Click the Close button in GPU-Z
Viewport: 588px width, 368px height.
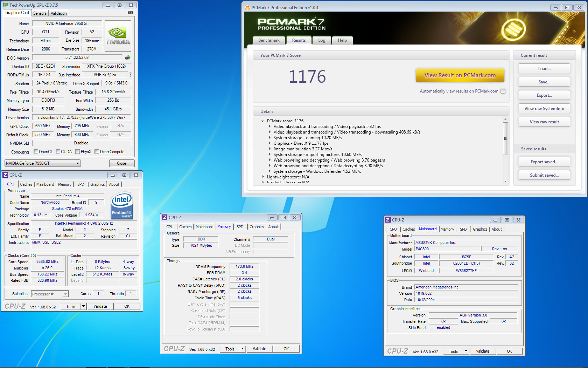point(121,163)
